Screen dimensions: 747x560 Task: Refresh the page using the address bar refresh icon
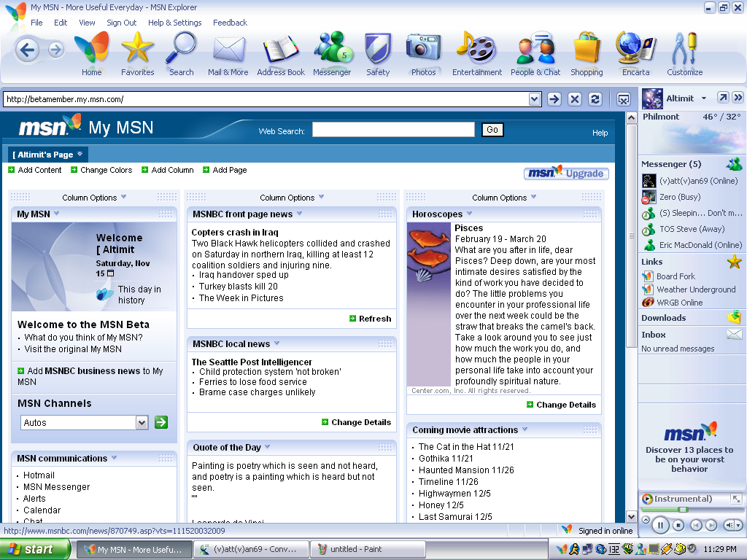pyautogui.click(x=595, y=99)
